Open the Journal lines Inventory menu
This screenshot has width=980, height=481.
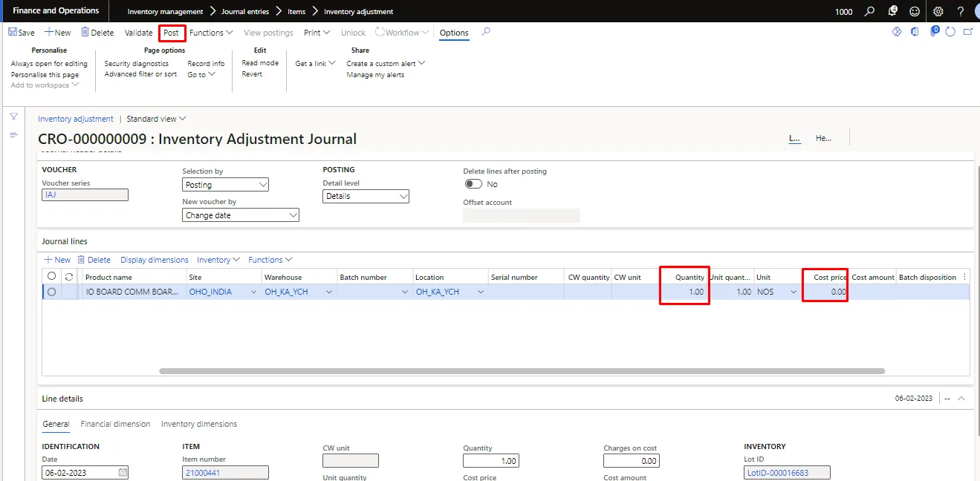point(218,260)
